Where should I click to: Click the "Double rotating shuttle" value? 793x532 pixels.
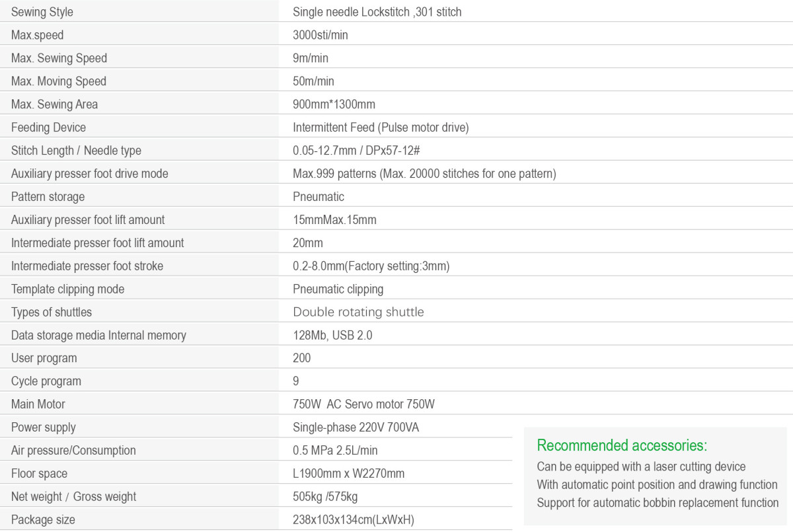click(x=358, y=312)
